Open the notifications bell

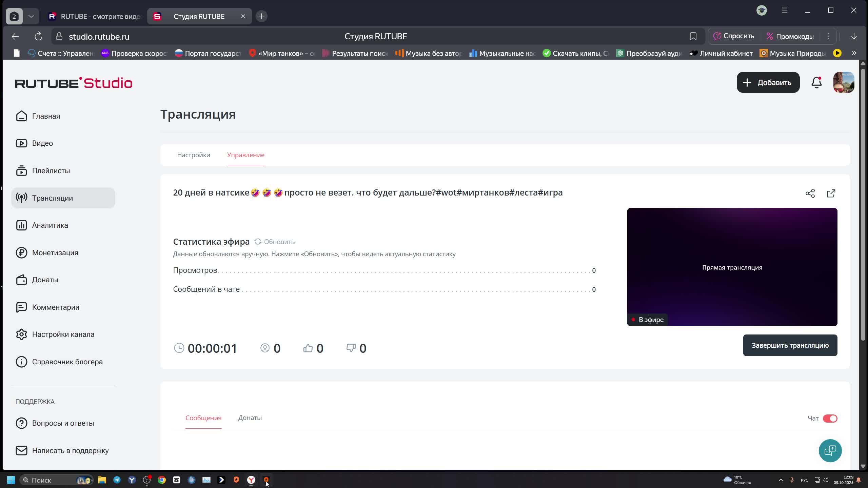click(816, 82)
